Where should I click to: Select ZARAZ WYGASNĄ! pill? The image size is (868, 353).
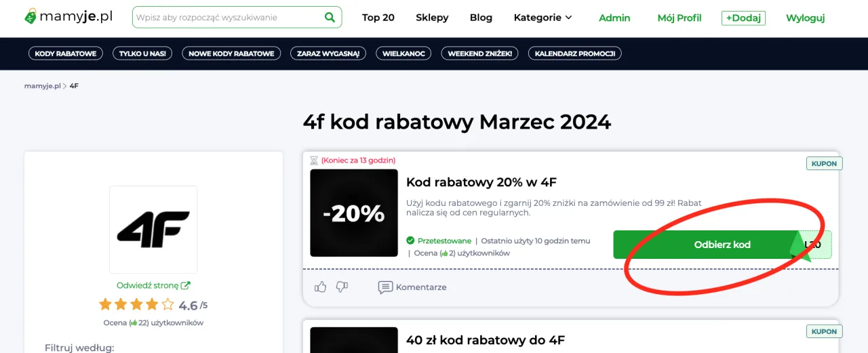(x=328, y=54)
